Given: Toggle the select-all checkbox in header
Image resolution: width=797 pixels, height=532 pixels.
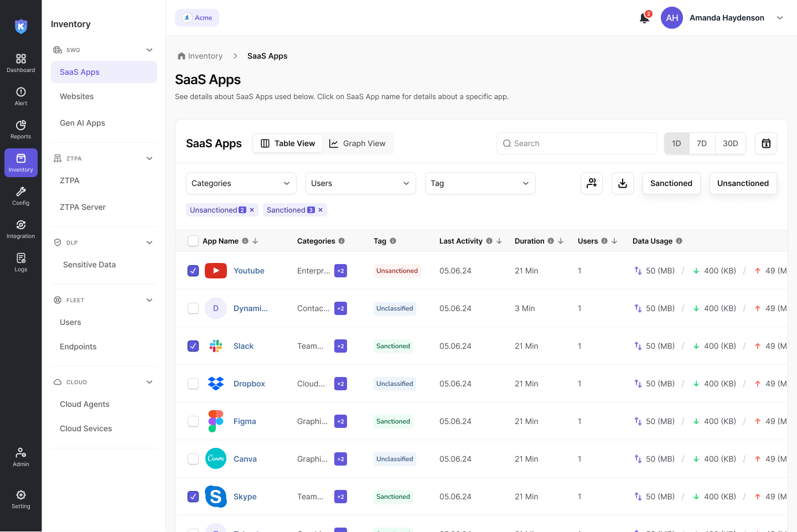Looking at the screenshot, I should point(193,241).
